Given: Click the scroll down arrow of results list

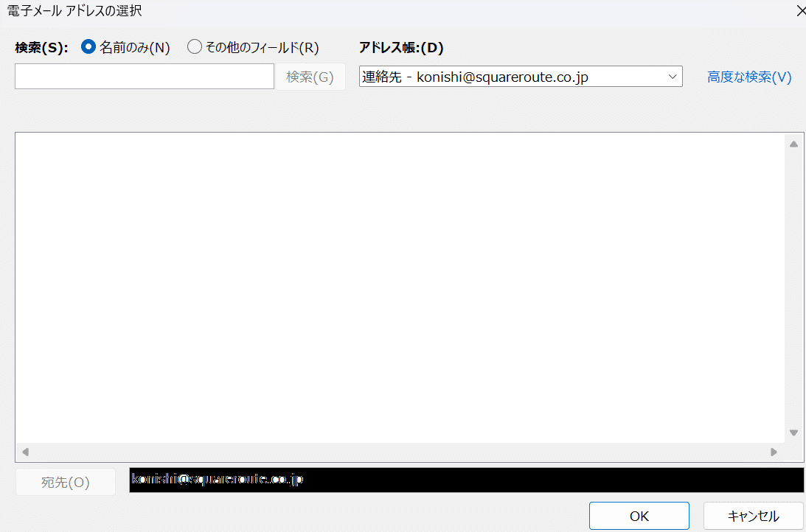Looking at the screenshot, I should [x=793, y=433].
